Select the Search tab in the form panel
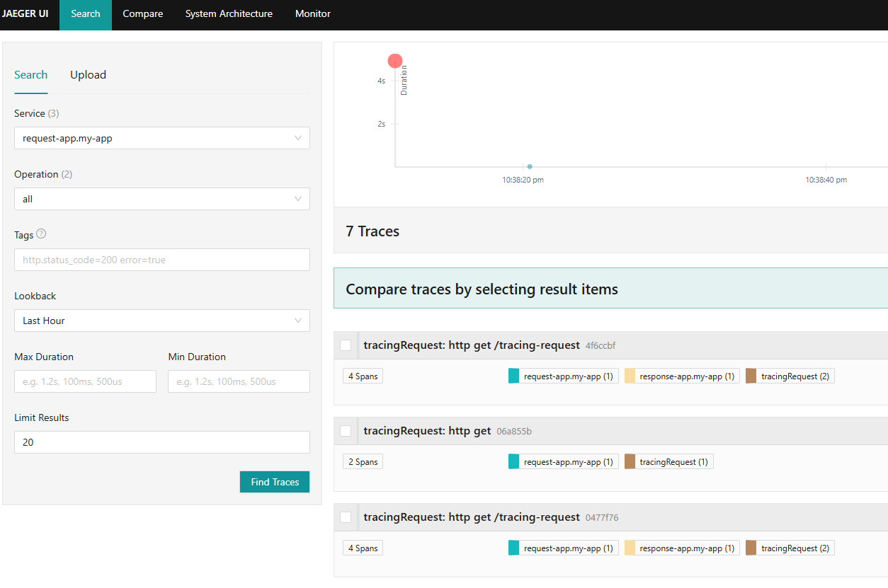Image resolution: width=888 pixels, height=588 pixels. tap(31, 75)
